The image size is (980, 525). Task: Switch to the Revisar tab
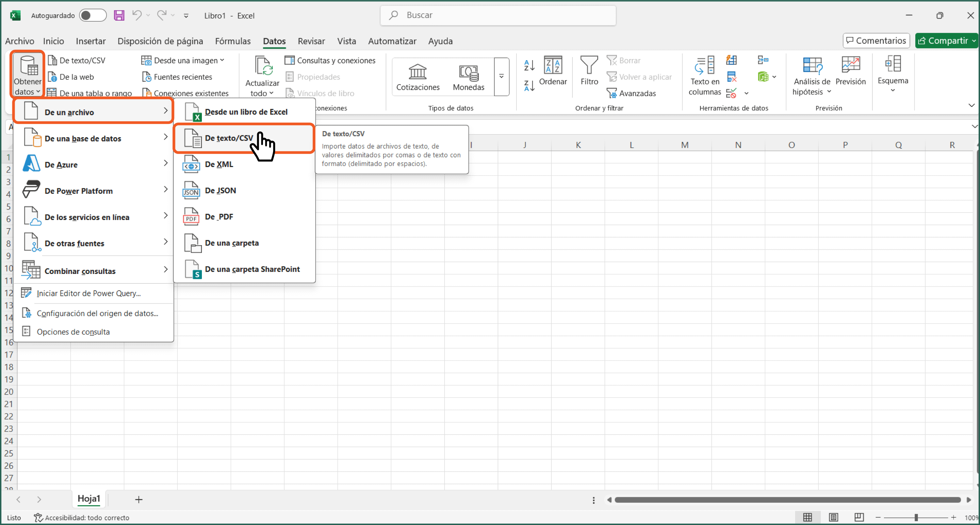(311, 41)
